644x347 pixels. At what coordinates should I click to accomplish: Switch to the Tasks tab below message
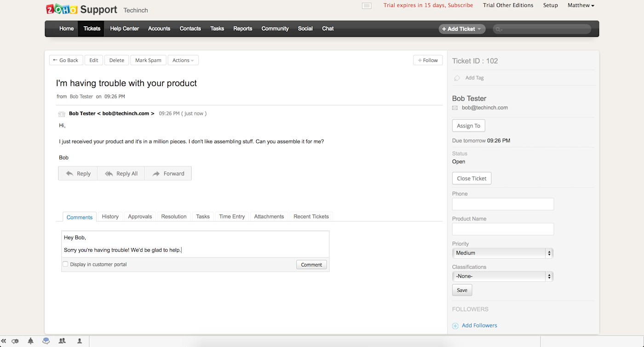tap(203, 216)
